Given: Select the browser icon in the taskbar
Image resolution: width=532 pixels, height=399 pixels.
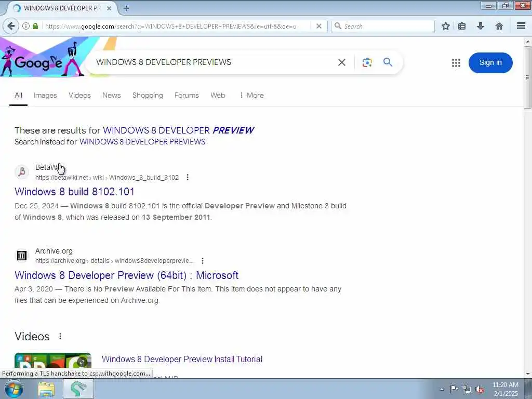Looking at the screenshot, I should 78,389.
